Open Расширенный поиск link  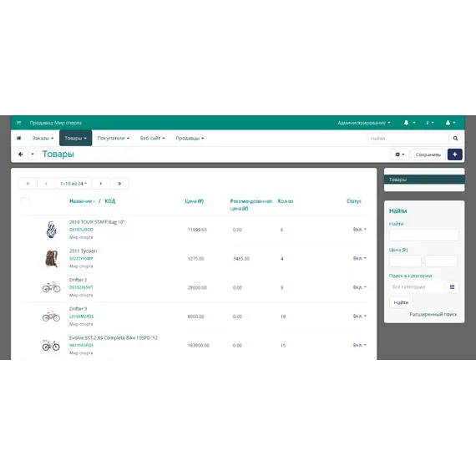(433, 314)
